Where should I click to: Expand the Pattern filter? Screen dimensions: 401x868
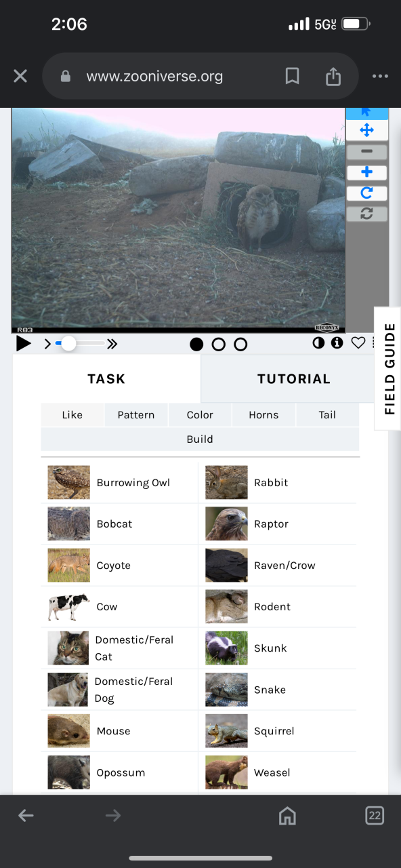tap(136, 415)
